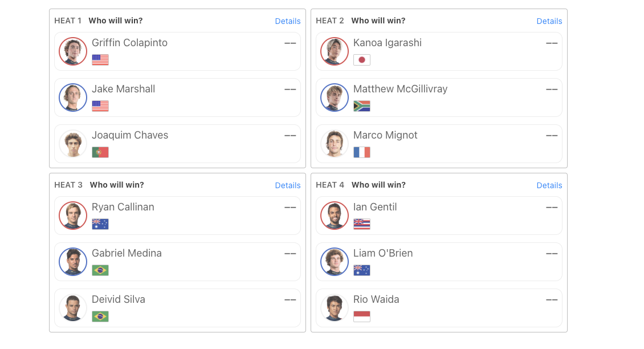
Task: Open Details link for Heat 1
Action: coord(287,21)
